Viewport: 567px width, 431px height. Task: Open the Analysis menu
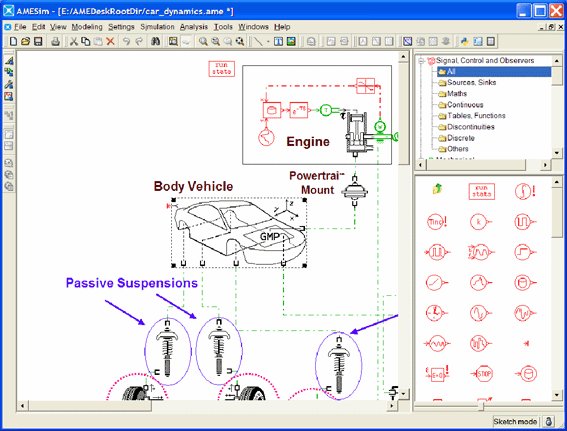[x=194, y=27]
